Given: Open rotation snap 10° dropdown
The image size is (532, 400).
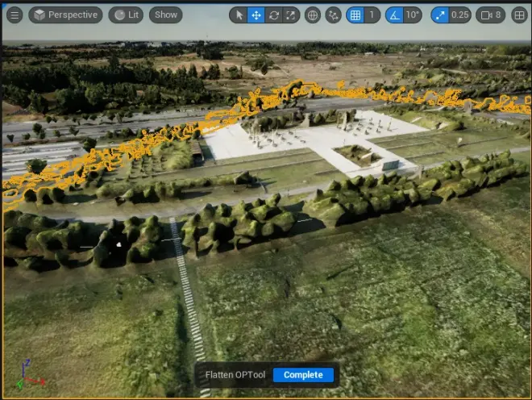Looking at the screenshot, I should coord(413,15).
